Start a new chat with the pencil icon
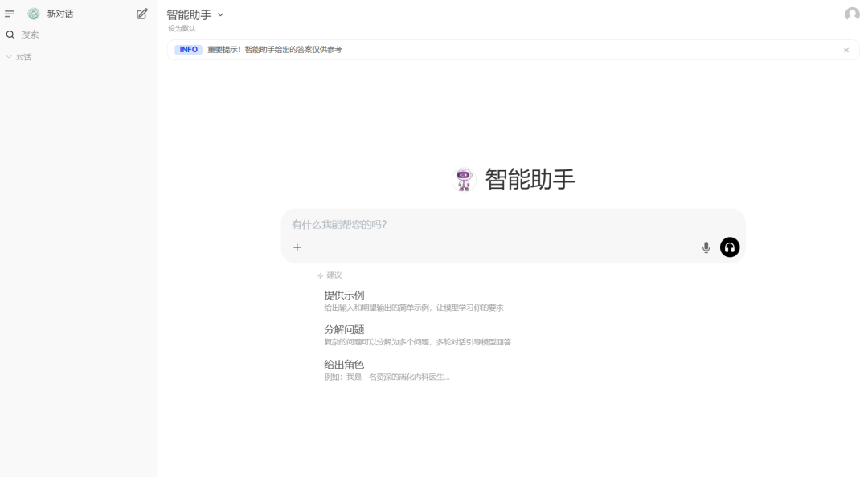The width and height of the screenshot is (868, 477). pyautogui.click(x=142, y=13)
